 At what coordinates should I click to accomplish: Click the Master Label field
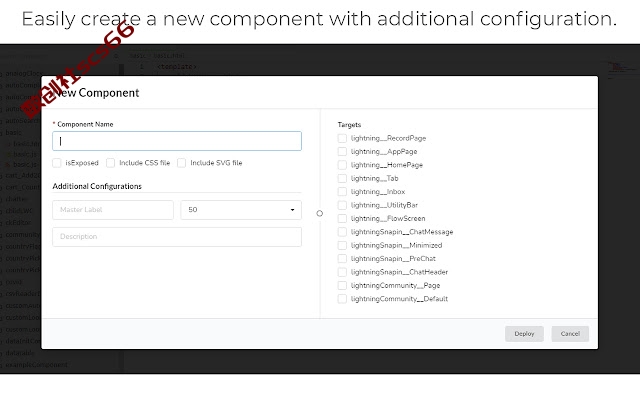[113, 210]
